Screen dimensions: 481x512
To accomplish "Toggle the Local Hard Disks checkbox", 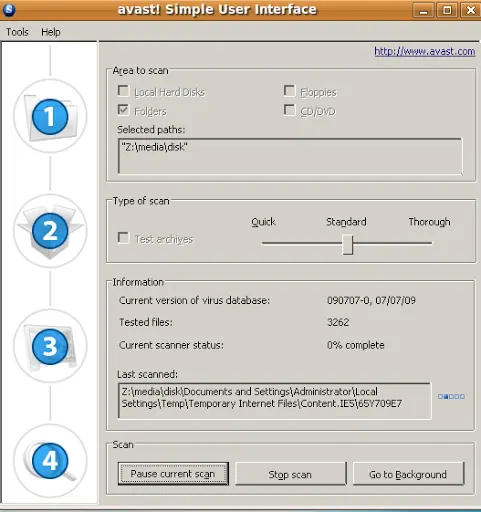I will click(x=123, y=91).
